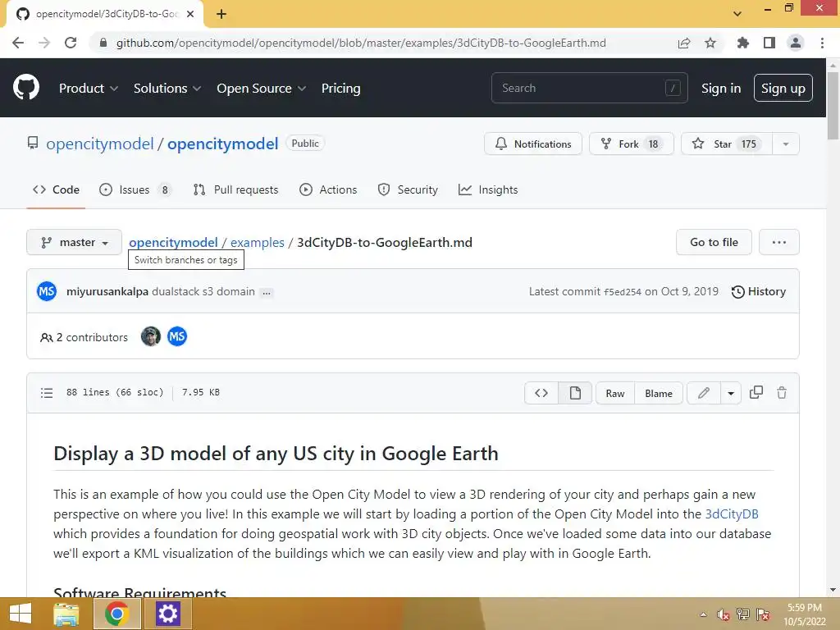This screenshot has height=630, width=840.
Task: Display the source blob code view icon
Action: [541, 393]
